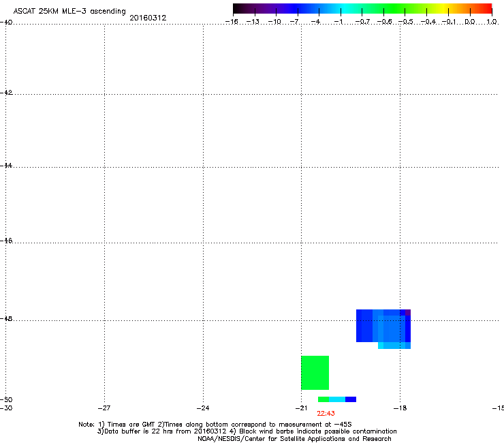The height and width of the screenshot is (443, 504).
Task: Click the ASCAT 25KM MLE-3 ascending title
Action: coord(69,12)
